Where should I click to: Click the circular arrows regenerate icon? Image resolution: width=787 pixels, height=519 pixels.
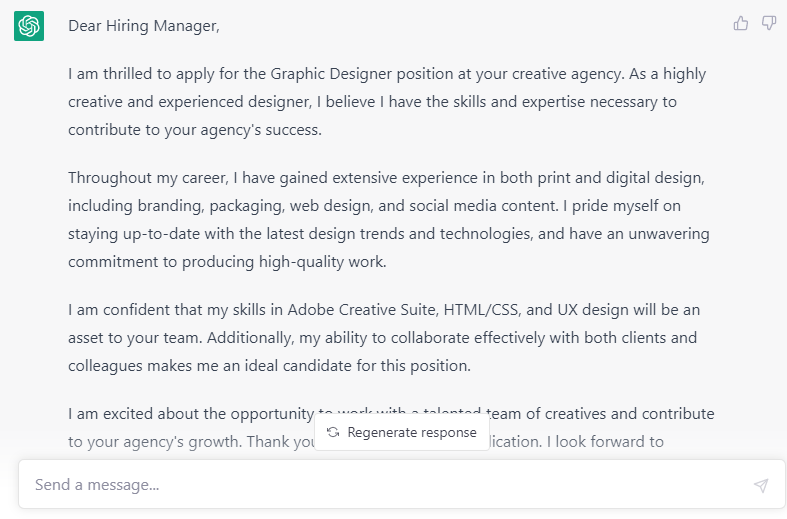[x=333, y=433]
